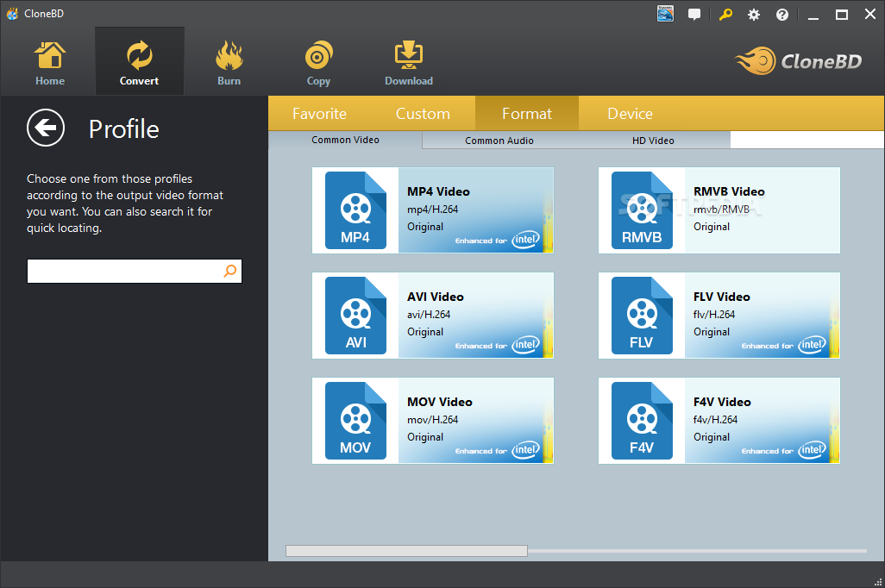Switch to the Device tab
885x588 pixels.
[x=630, y=114]
